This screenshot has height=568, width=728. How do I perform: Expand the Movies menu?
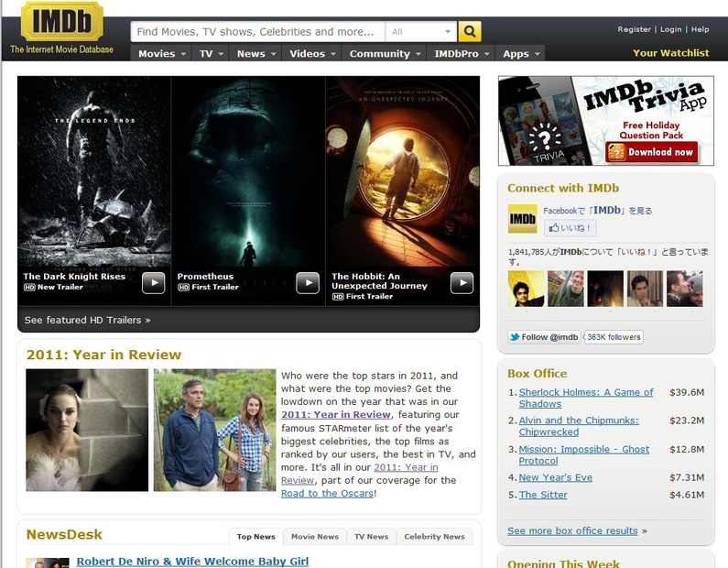161,53
